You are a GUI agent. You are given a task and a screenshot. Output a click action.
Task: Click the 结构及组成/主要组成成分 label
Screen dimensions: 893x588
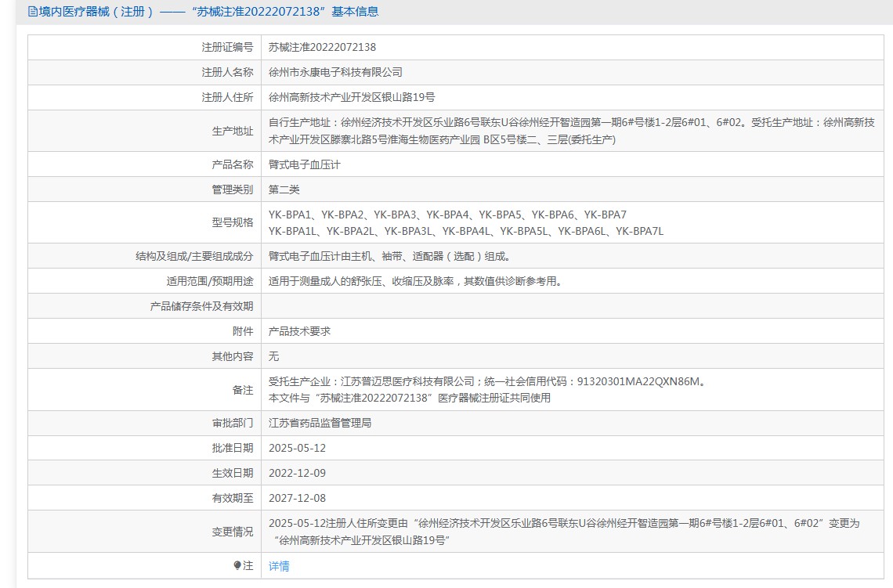pyautogui.click(x=194, y=256)
